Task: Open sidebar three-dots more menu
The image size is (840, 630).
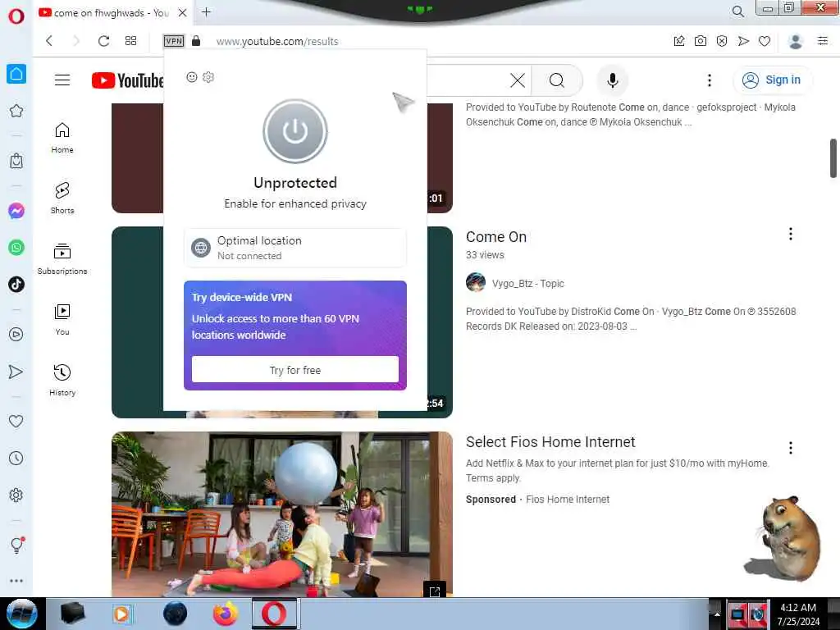Action: (x=16, y=581)
